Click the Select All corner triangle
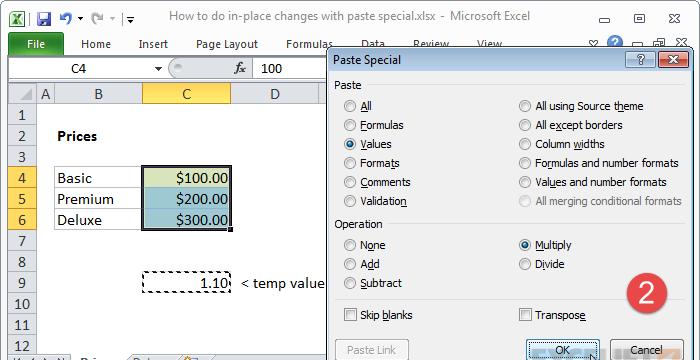 pyautogui.click(x=22, y=94)
